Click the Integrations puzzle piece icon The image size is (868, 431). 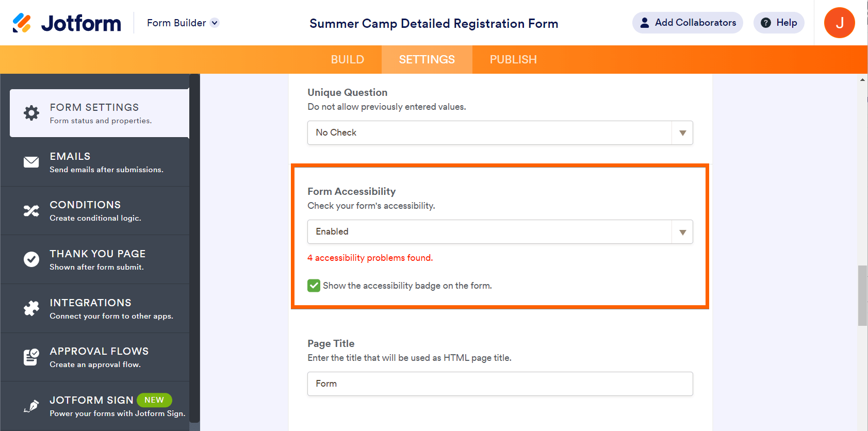tap(31, 308)
